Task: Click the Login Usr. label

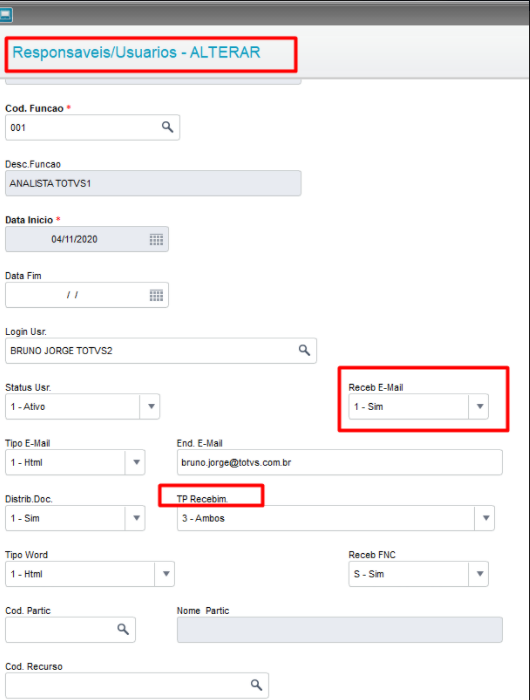Action: pyautogui.click(x=26, y=332)
